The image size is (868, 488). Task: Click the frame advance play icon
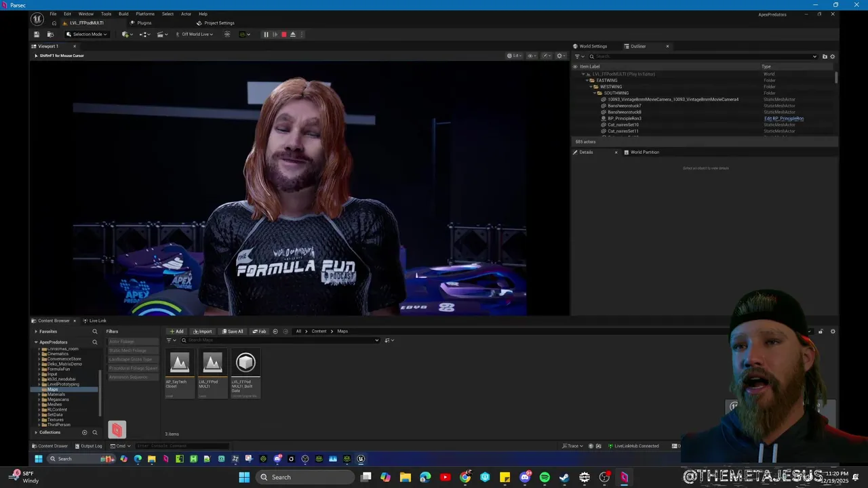click(275, 35)
